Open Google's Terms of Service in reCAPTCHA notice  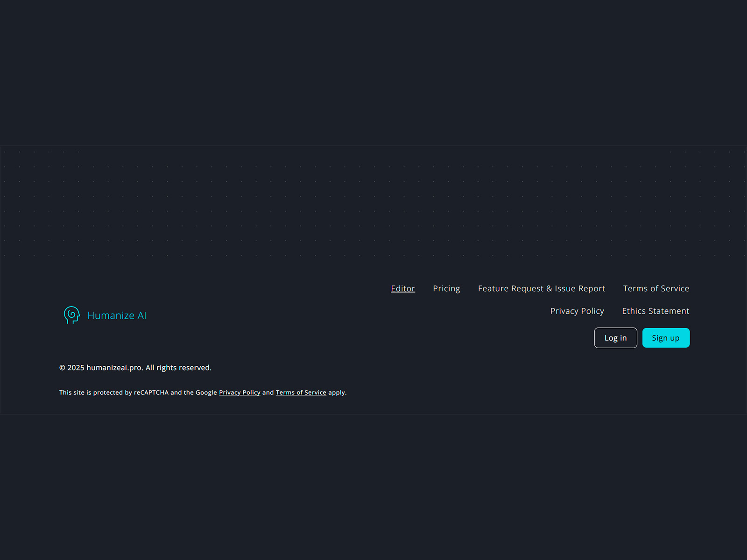click(301, 392)
